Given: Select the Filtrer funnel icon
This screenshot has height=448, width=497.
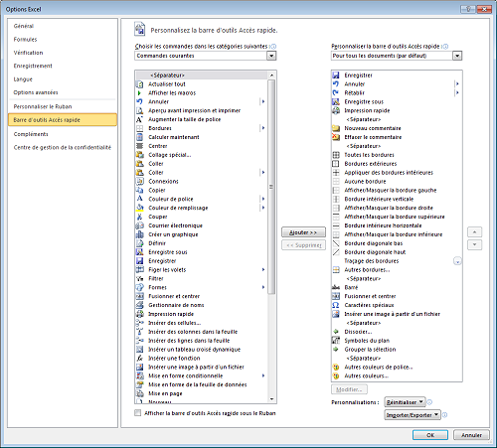Looking at the screenshot, I should (140, 279).
